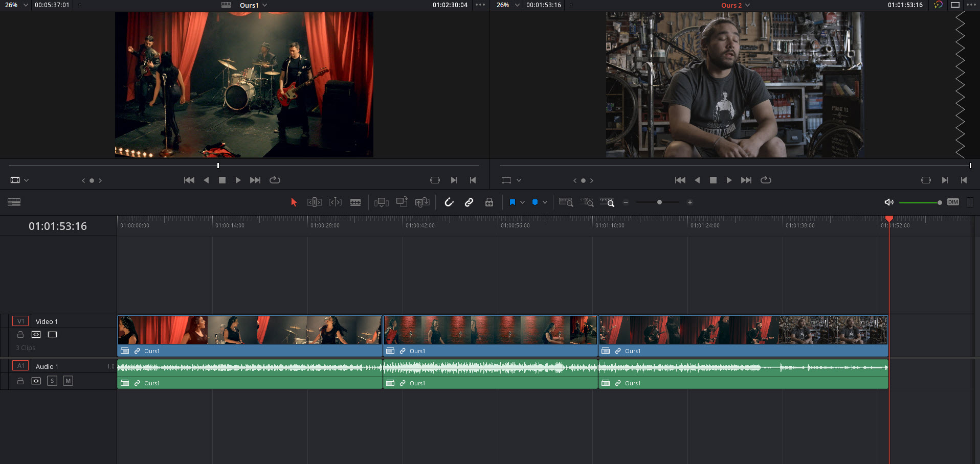
Task: Toggle Position Lock padlock in toolbar
Action: click(x=489, y=202)
